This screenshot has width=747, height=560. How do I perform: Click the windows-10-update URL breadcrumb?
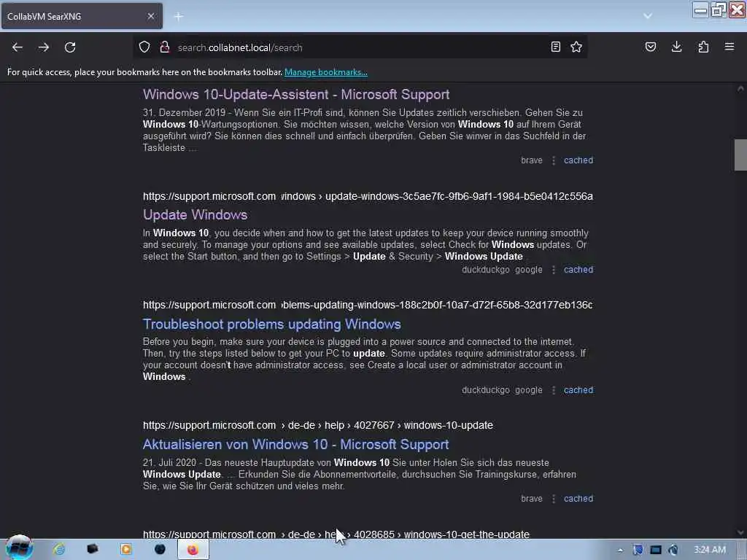(x=449, y=425)
